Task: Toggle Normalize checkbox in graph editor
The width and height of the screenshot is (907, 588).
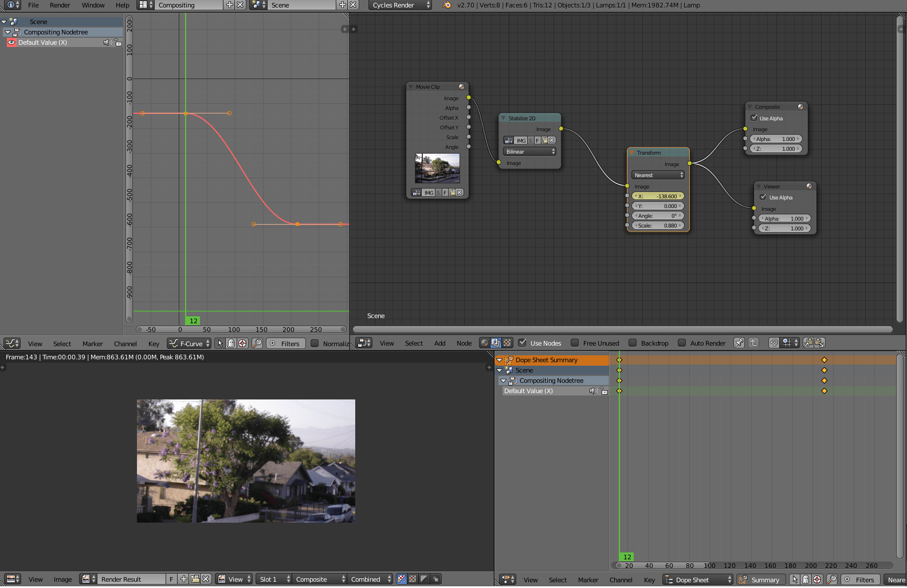Action: point(315,344)
